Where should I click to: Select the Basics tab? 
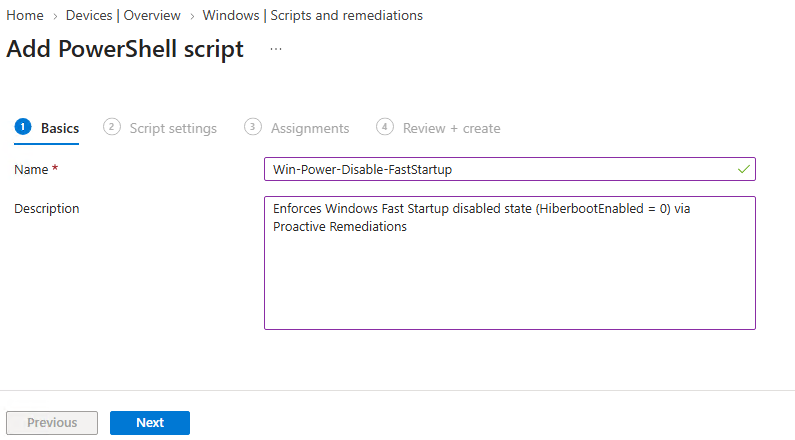pyautogui.click(x=47, y=128)
